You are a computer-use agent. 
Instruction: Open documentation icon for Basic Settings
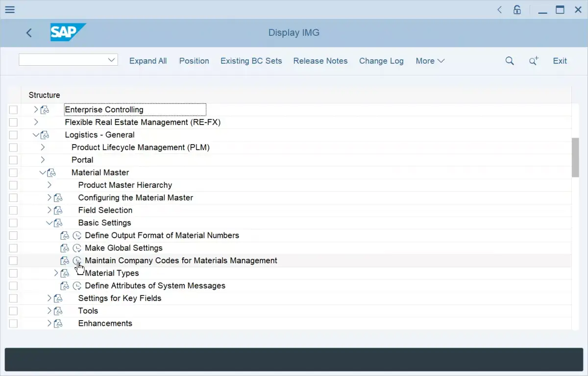(58, 223)
